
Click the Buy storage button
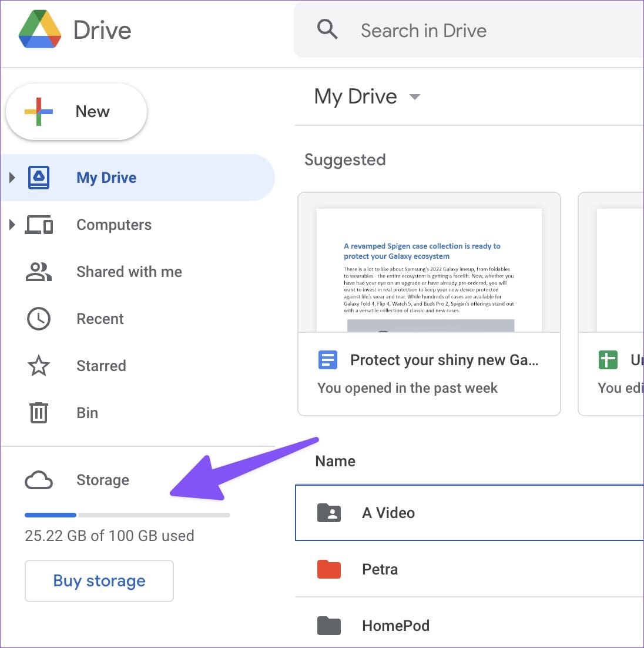click(99, 581)
